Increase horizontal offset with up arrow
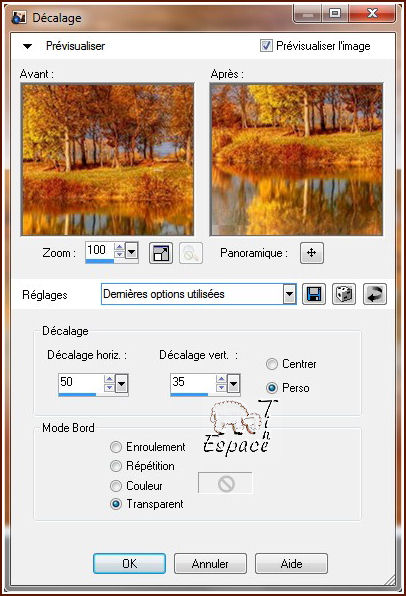Viewport: 406px width, 596px height. click(109, 379)
